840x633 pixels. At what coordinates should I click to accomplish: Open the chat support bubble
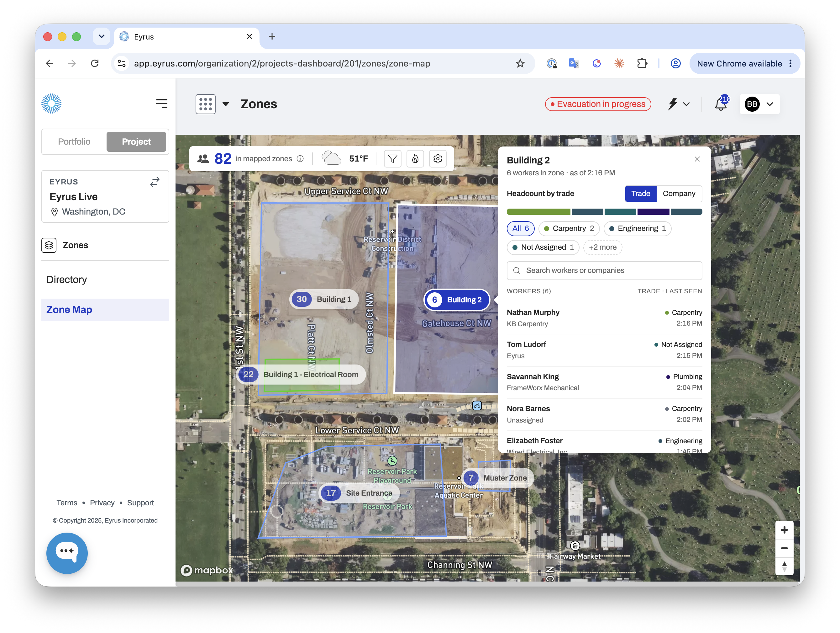(x=67, y=553)
